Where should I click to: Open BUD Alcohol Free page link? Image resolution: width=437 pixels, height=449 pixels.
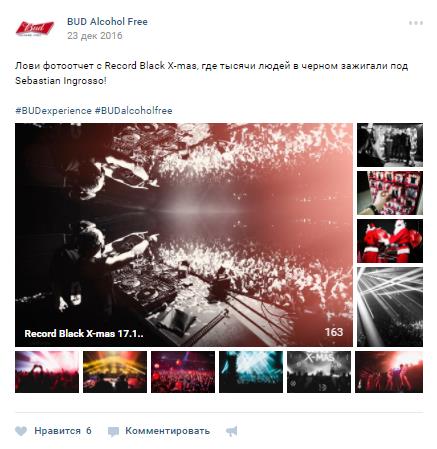point(107,22)
